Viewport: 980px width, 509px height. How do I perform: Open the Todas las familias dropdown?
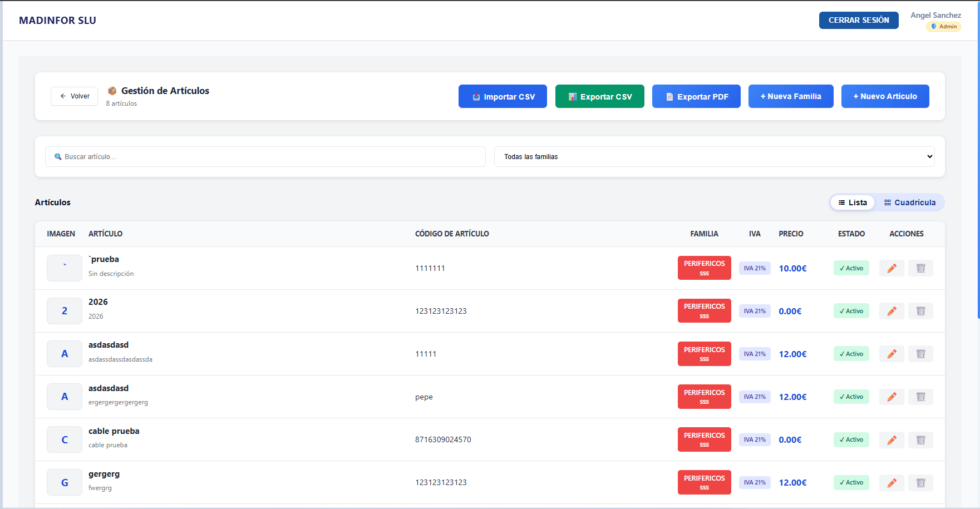coord(714,157)
